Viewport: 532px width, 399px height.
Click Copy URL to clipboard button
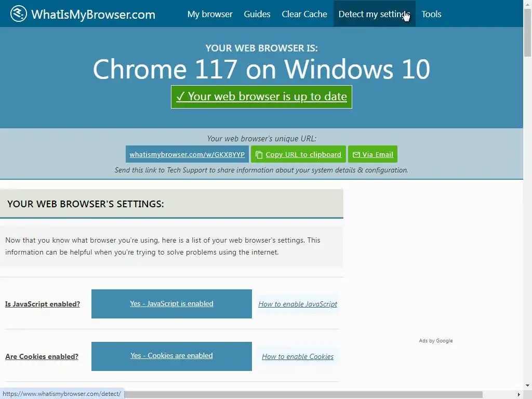click(x=298, y=154)
